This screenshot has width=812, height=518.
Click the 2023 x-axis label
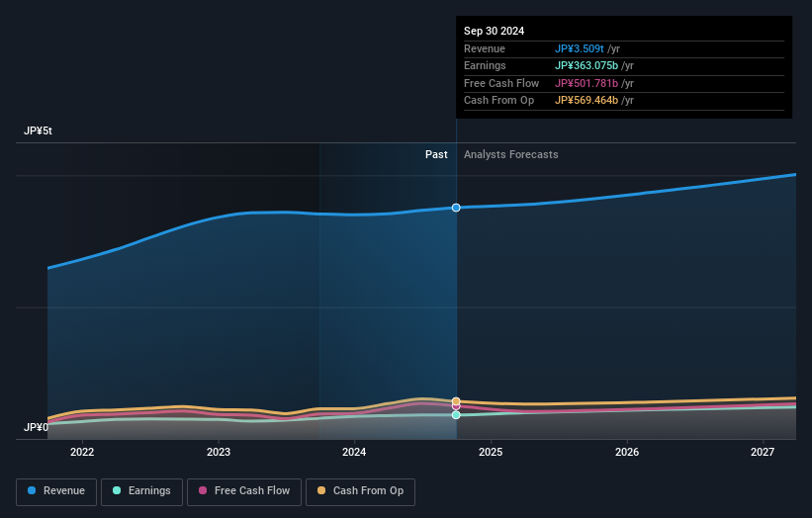tap(219, 453)
